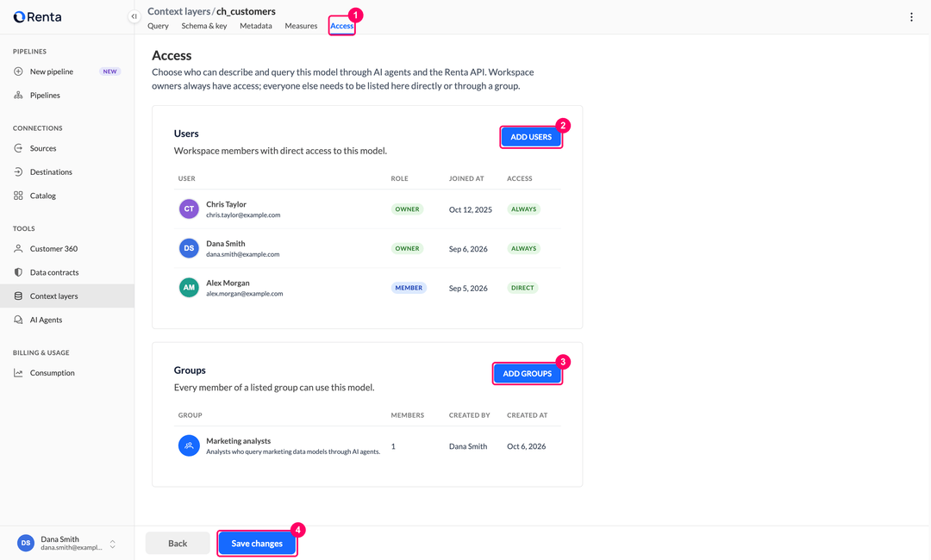Click the ALWAYS badge in Dana Smith's row
931x560 pixels.
pos(524,249)
